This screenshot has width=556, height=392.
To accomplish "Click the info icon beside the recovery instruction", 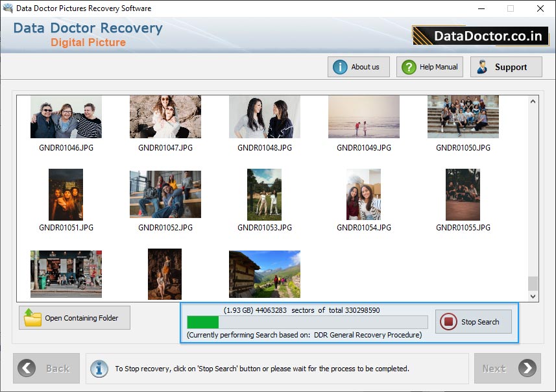I will [99, 369].
